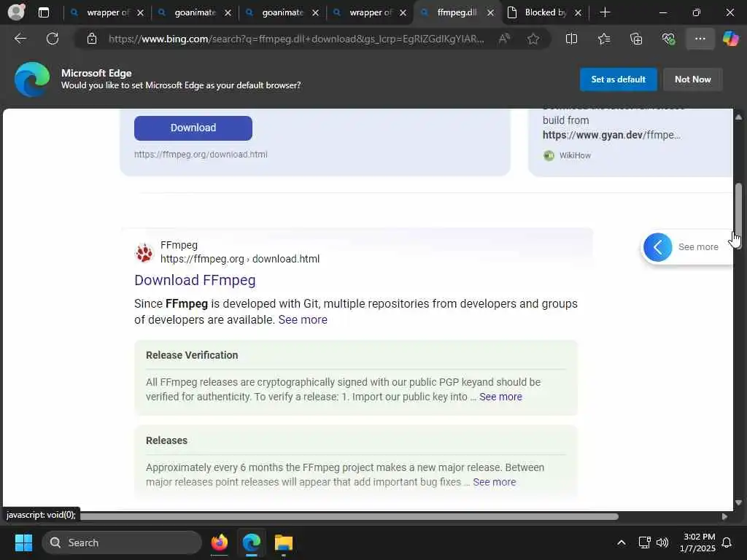Image resolution: width=747 pixels, height=560 pixels.
Task: Activate Read aloud icon in address bar
Action: point(504,39)
